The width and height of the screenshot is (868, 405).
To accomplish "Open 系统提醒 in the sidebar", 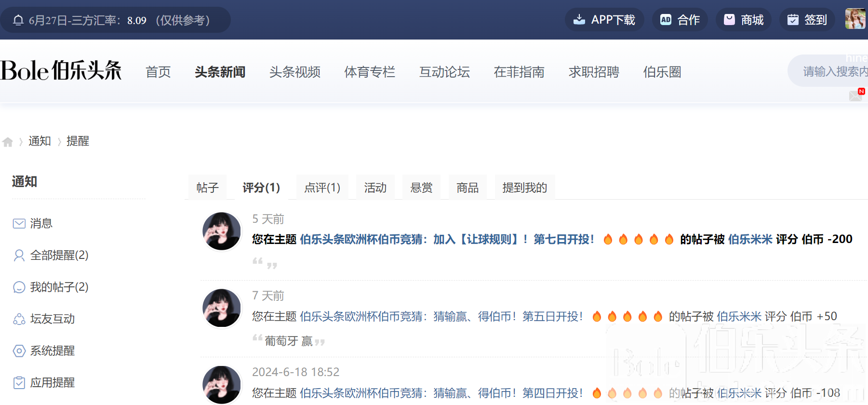I will [x=53, y=351].
